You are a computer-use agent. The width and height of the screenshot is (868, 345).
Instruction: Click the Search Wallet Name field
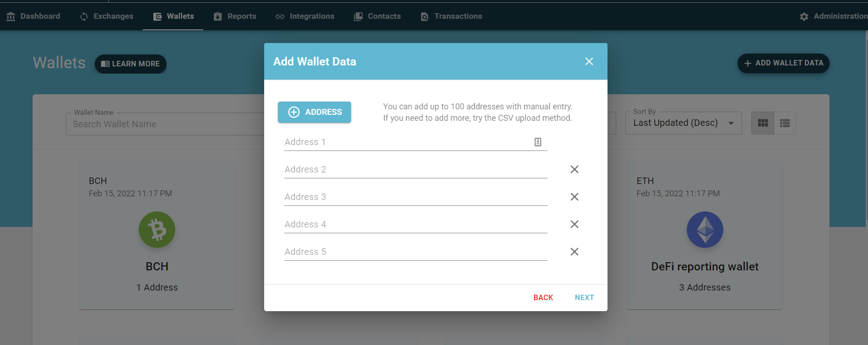click(x=165, y=124)
